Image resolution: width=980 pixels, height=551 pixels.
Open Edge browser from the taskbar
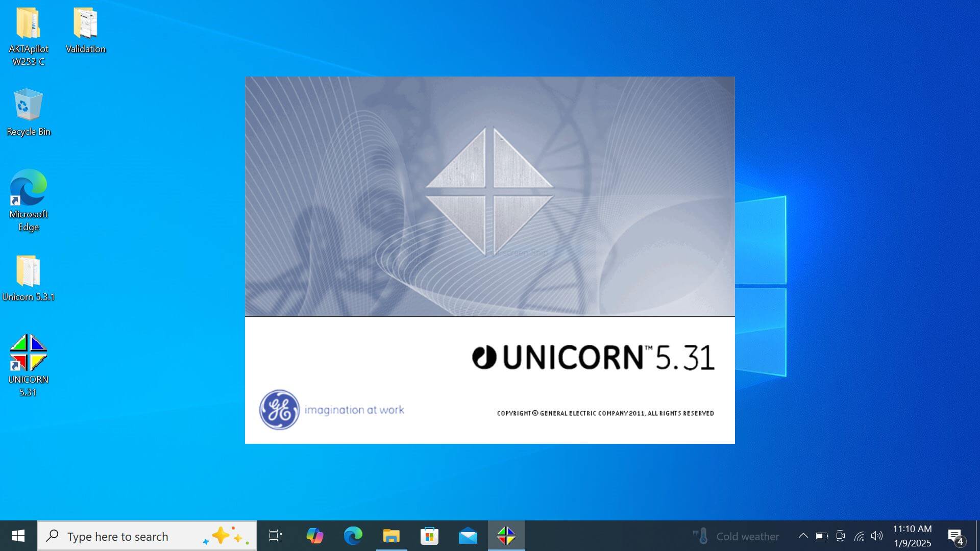[x=353, y=536]
